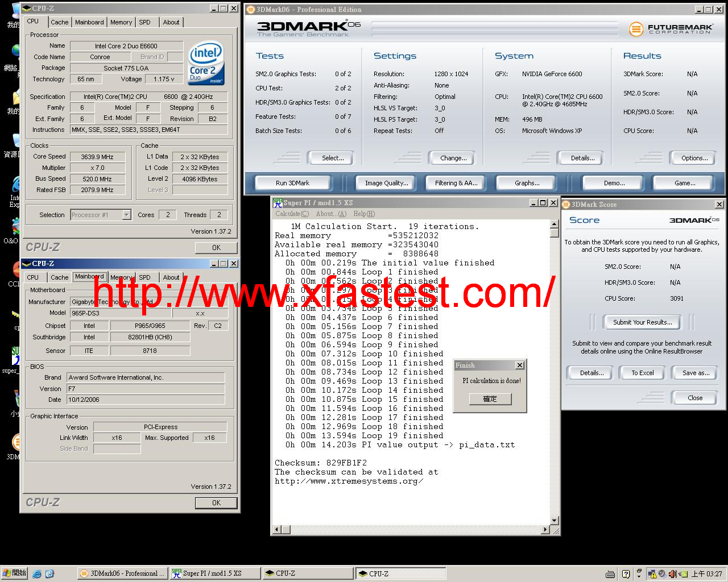Click the Demo... button
This screenshot has height=582, width=728.
(613, 183)
